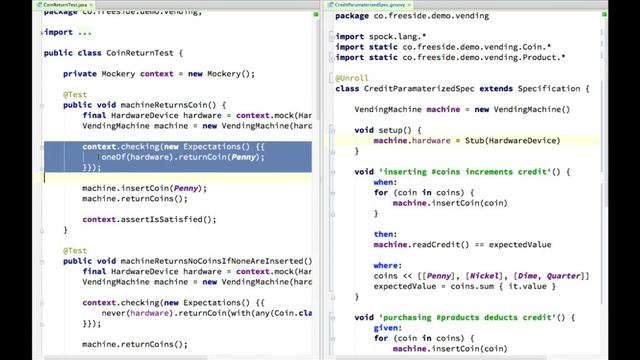Click 'import static co.freeside.demo.vending.Coin.*' line
640x360 pixels.
tap(443, 47)
